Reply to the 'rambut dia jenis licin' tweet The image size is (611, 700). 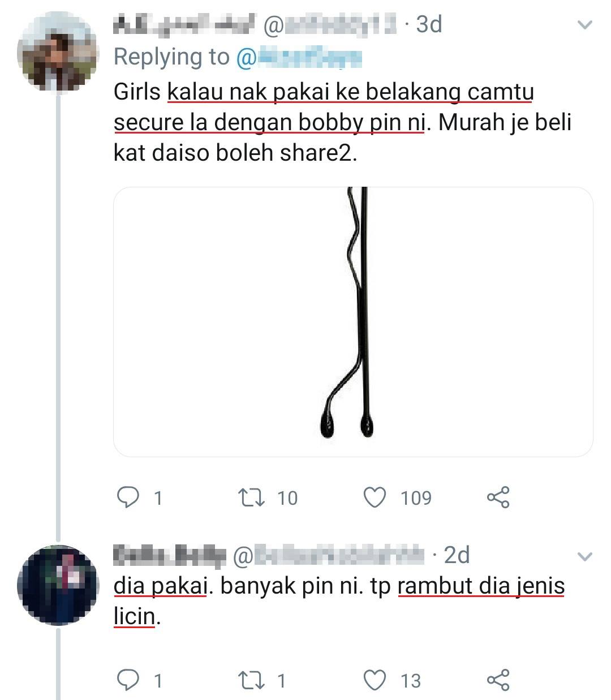[x=128, y=680]
